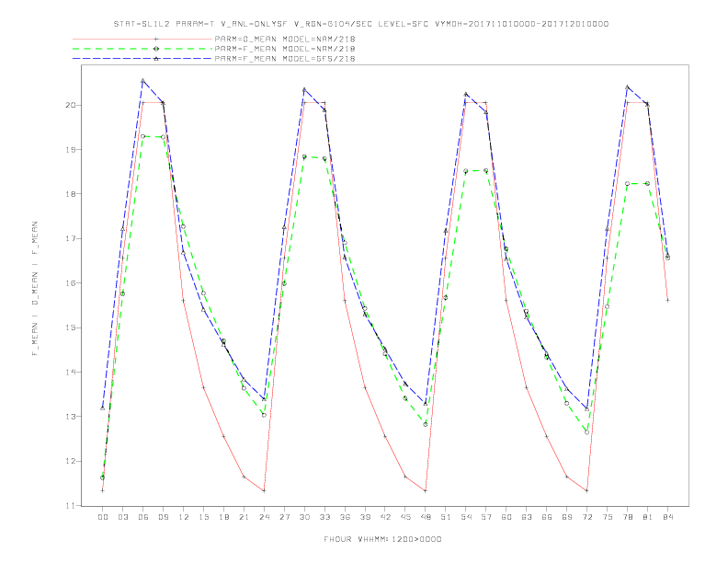728x563 pixels.
Task: Click blue triangle data point at hour 00
Action: [x=103, y=408]
